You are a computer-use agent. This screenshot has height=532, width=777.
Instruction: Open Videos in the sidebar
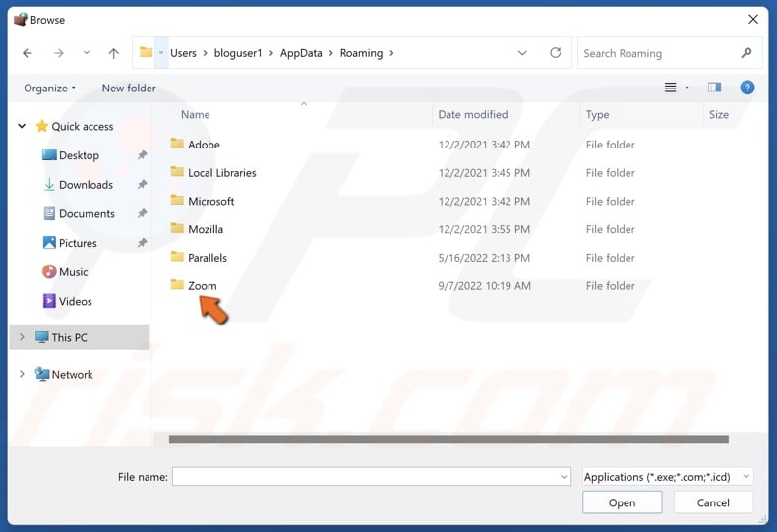coord(76,302)
